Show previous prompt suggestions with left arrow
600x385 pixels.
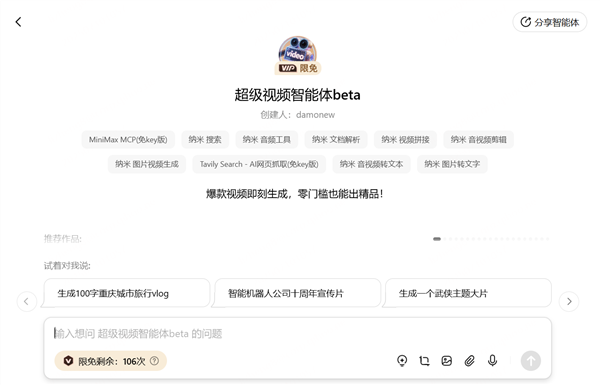pos(26,302)
